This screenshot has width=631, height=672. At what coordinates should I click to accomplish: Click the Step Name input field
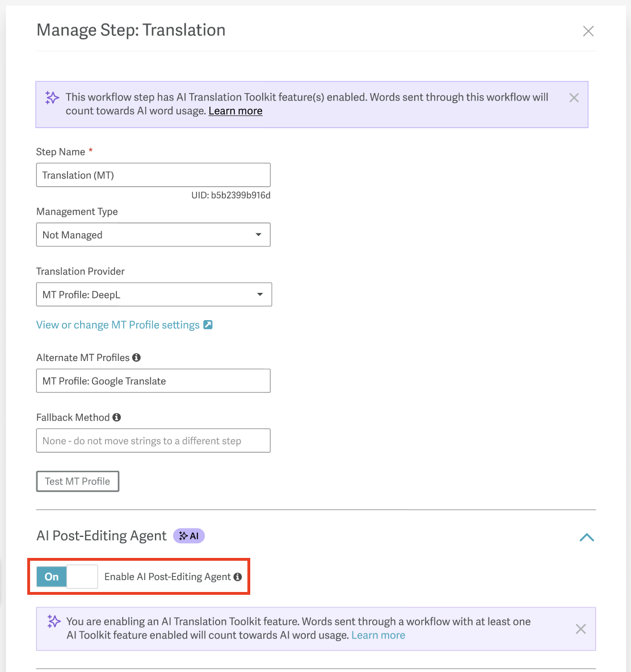pos(153,175)
